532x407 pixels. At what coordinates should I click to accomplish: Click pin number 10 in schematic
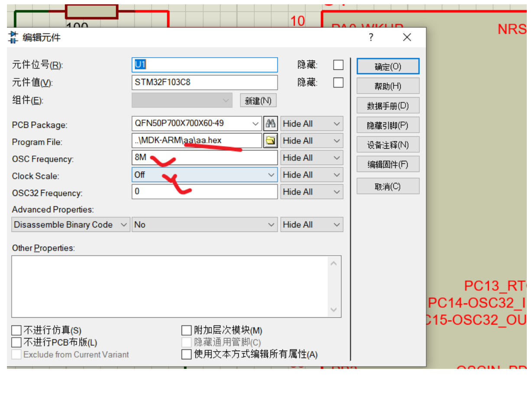coord(298,21)
